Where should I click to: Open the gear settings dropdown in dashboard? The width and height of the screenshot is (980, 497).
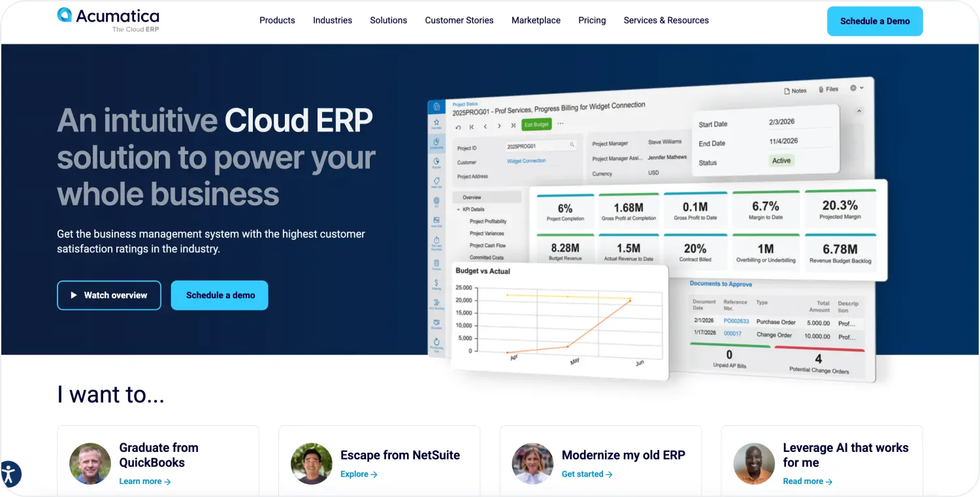pos(856,88)
